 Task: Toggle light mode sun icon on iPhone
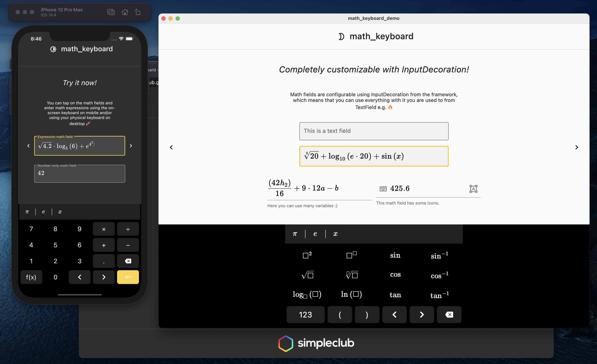(53, 49)
